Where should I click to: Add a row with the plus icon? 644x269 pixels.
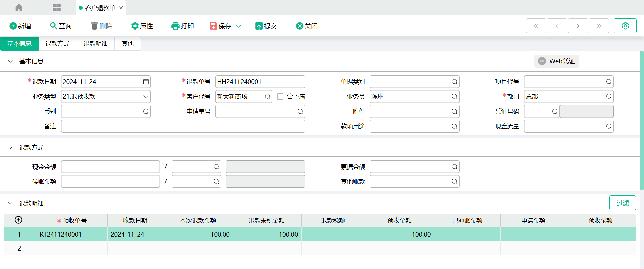pos(19,220)
